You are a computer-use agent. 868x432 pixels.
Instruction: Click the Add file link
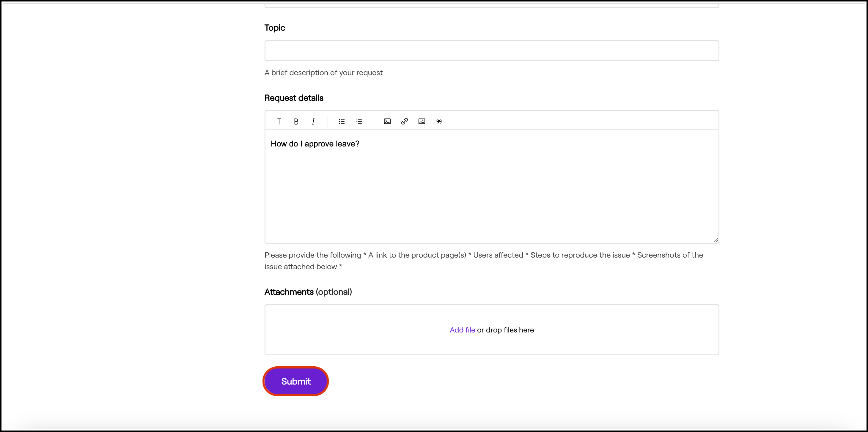(x=462, y=330)
